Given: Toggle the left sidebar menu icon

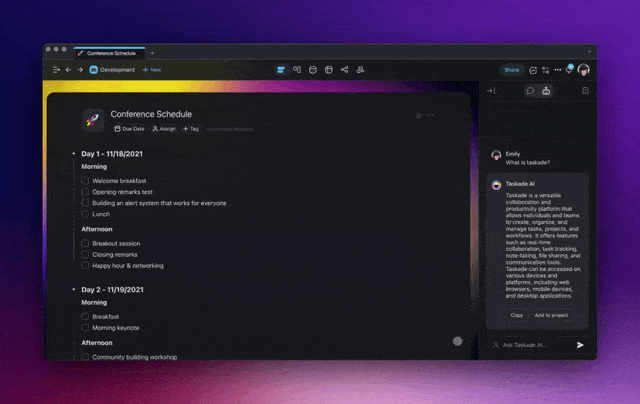Looking at the screenshot, I should [56, 70].
